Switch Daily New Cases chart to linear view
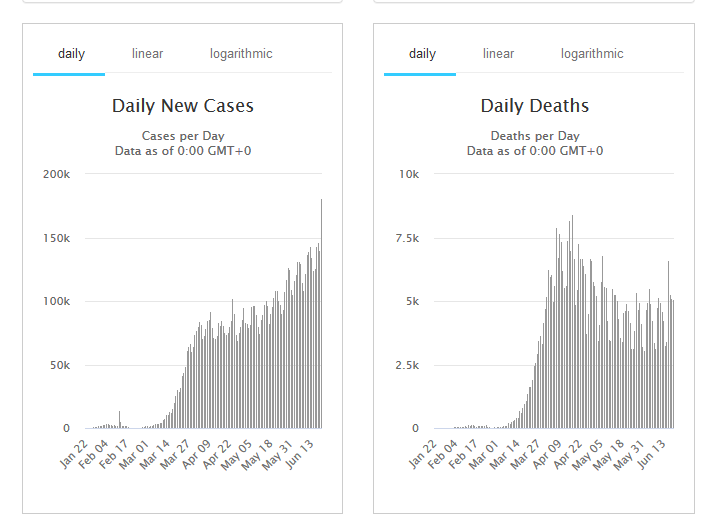This screenshot has height=525, width=712. click(x=147, y=53)
